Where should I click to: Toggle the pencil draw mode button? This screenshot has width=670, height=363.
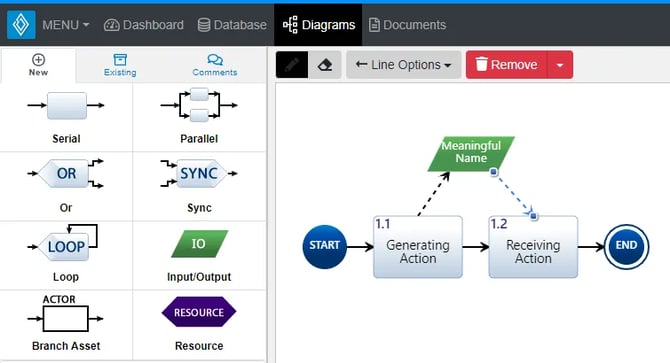292,65
